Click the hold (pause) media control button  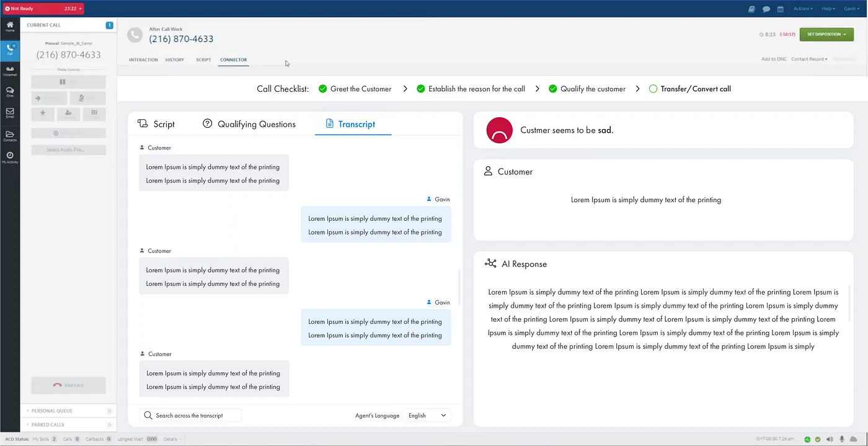point(68,82)
